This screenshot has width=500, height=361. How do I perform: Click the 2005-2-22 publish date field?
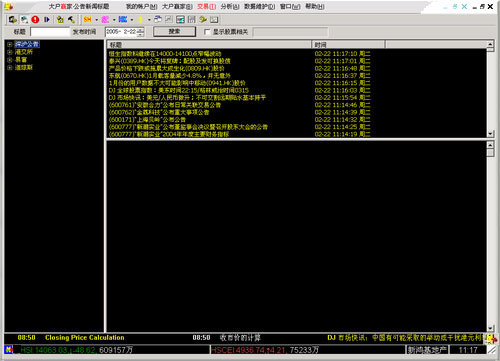(x=124, y=32)
